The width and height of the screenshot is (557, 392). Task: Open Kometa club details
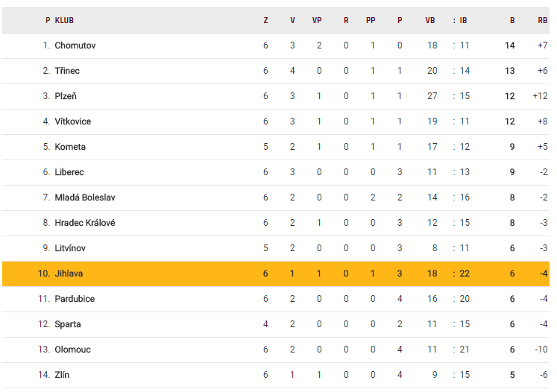pos(70,147)
